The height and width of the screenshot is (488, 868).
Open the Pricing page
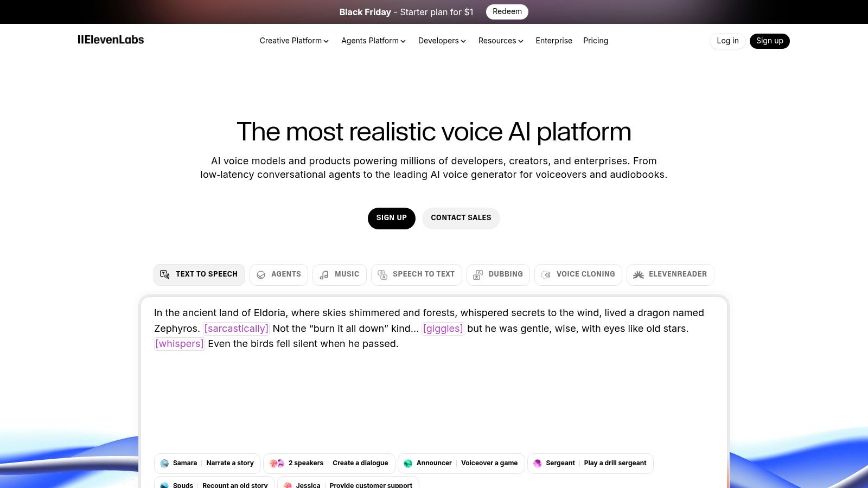point(596,41)
